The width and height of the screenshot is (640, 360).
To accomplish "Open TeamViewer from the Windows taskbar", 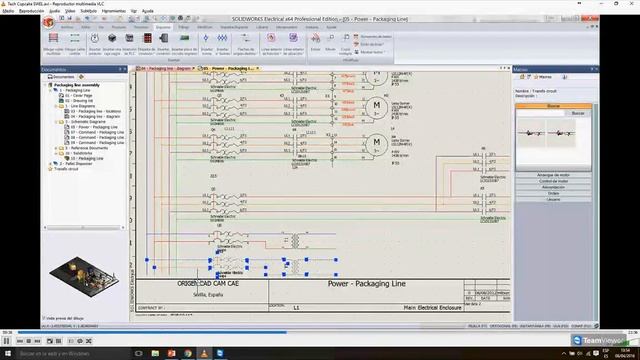I will [x=220, y=353].
